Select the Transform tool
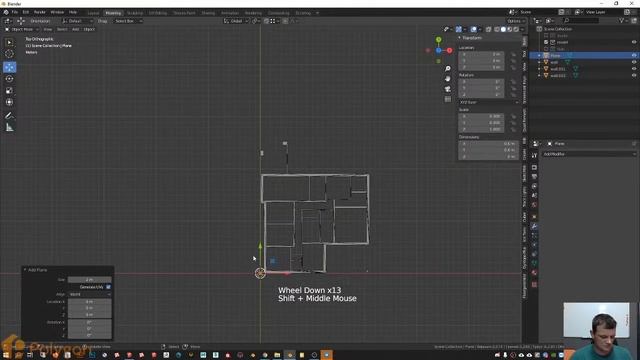This screenshot has width=640, height=360. 9,102
